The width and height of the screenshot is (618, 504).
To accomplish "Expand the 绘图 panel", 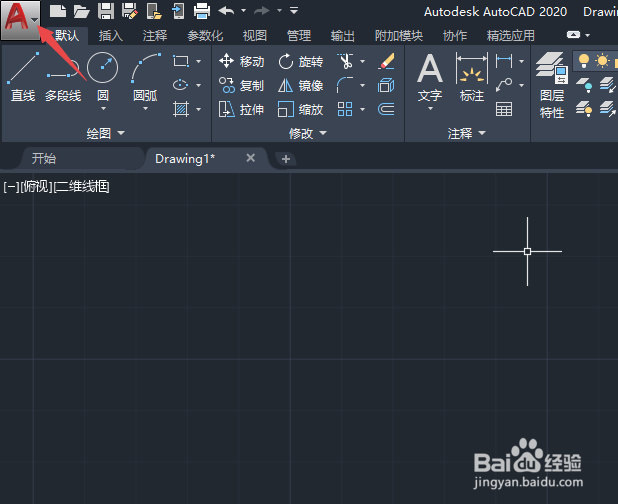I will [106, 133].
